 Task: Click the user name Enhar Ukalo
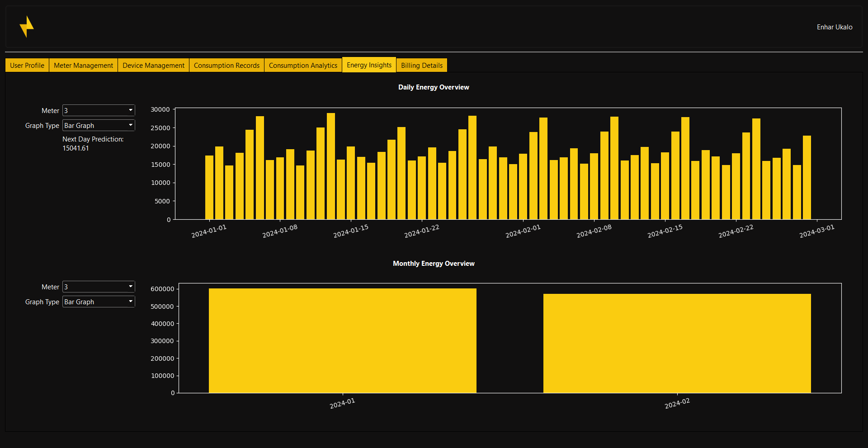(835, 27)
